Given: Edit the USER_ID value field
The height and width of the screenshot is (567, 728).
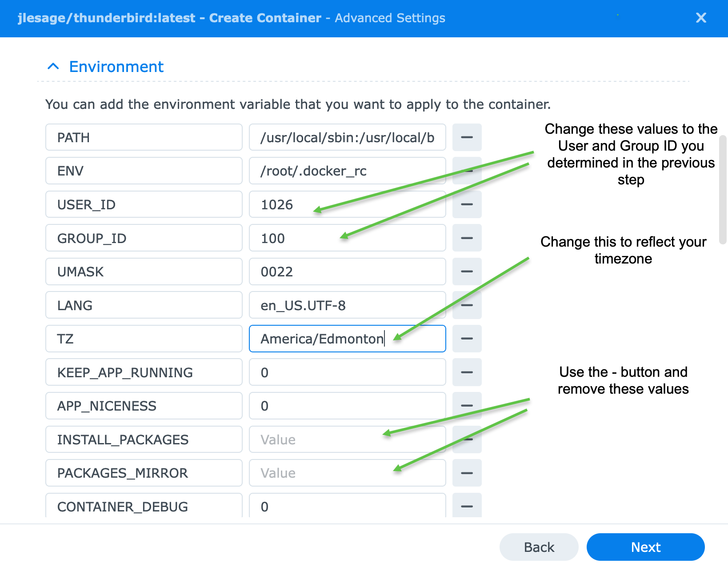Looking at the screenshot, I should click(x=347, y=204).
